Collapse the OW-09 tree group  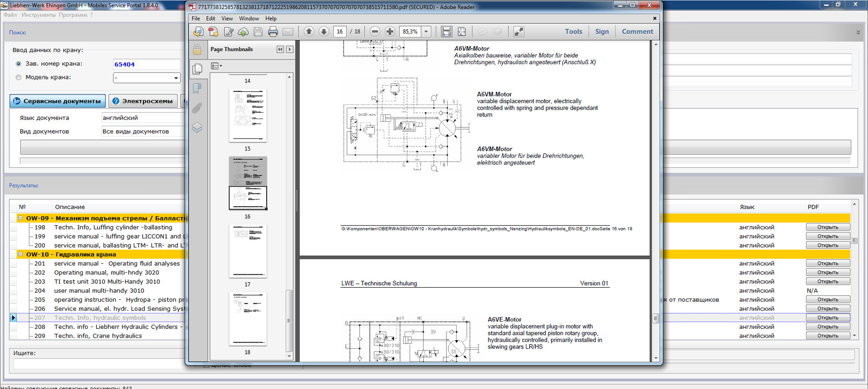click(21, 218)
